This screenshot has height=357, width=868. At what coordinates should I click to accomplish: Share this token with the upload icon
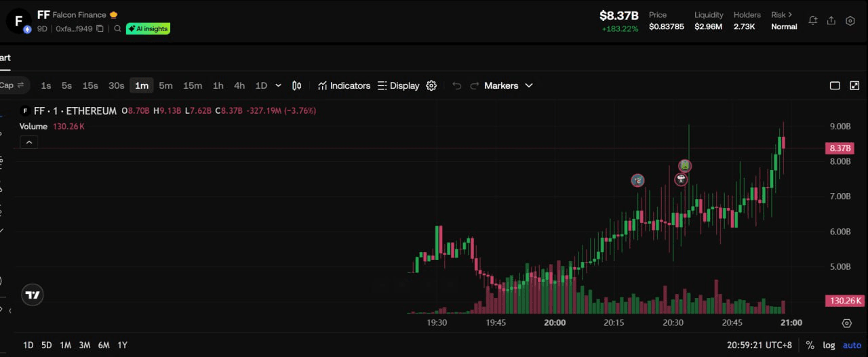click(831, 20)
